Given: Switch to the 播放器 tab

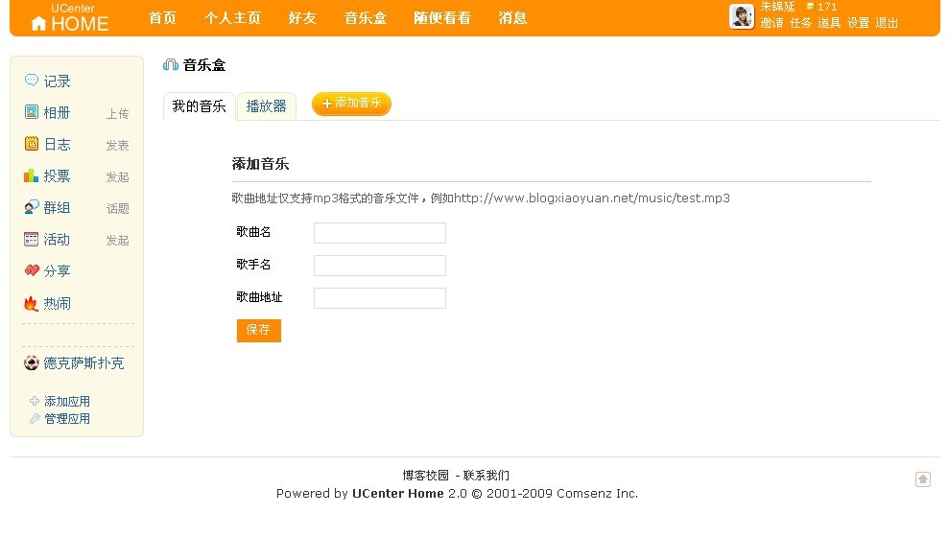Looking at the screenshot, I should click(267, 106).
